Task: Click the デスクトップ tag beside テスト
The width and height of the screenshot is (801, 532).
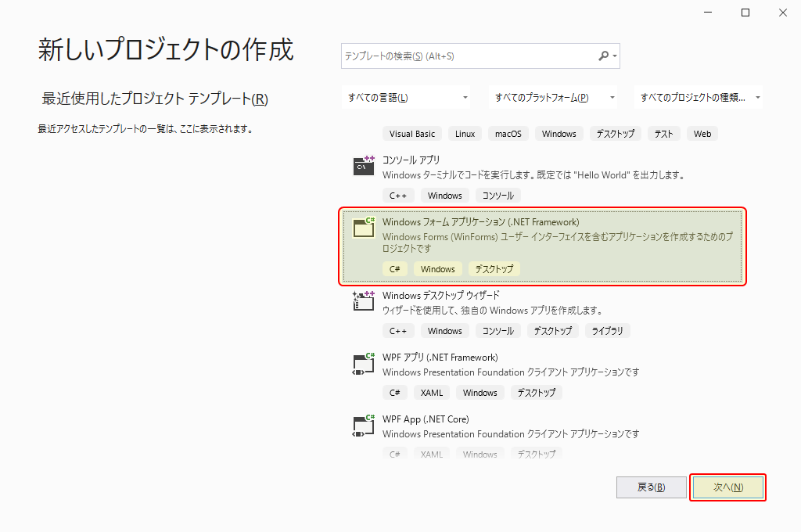Action: point(615,134)
